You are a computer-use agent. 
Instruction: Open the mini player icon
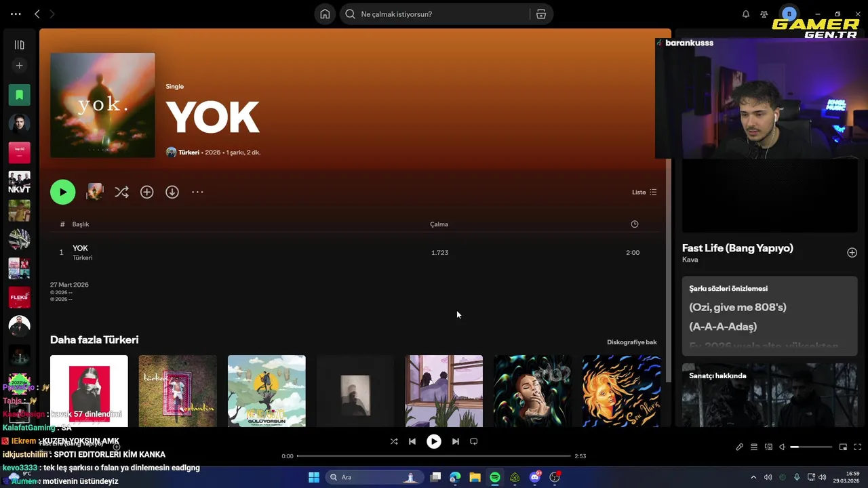tap(844, 447)
